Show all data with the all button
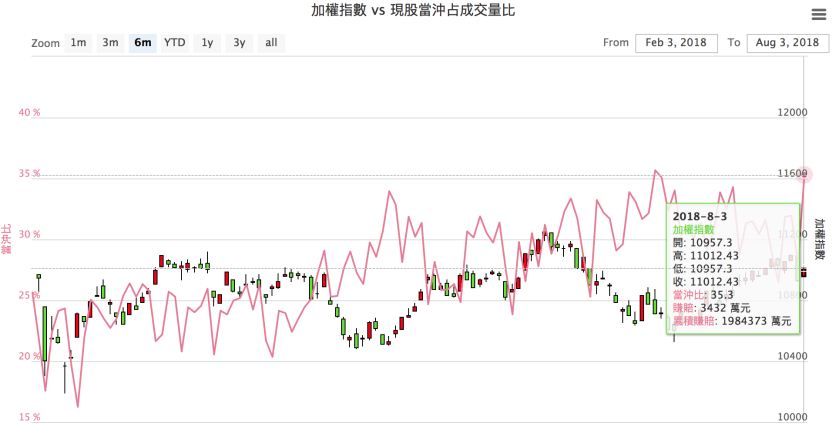This screenshot has height=430, width=839. tap(271, 43)
